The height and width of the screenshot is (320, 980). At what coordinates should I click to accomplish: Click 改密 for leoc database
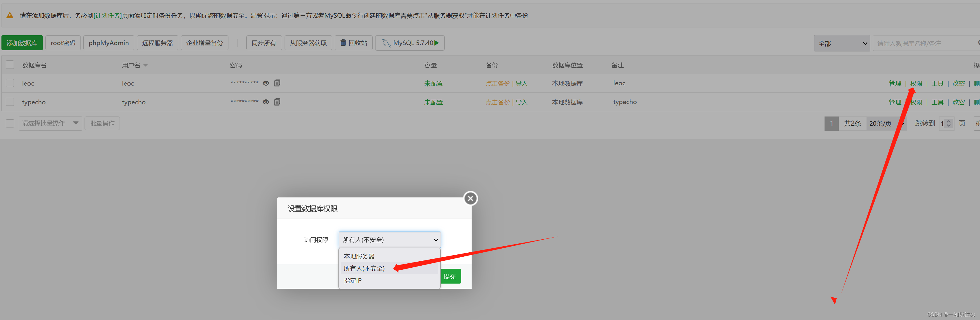pos(959,83)
